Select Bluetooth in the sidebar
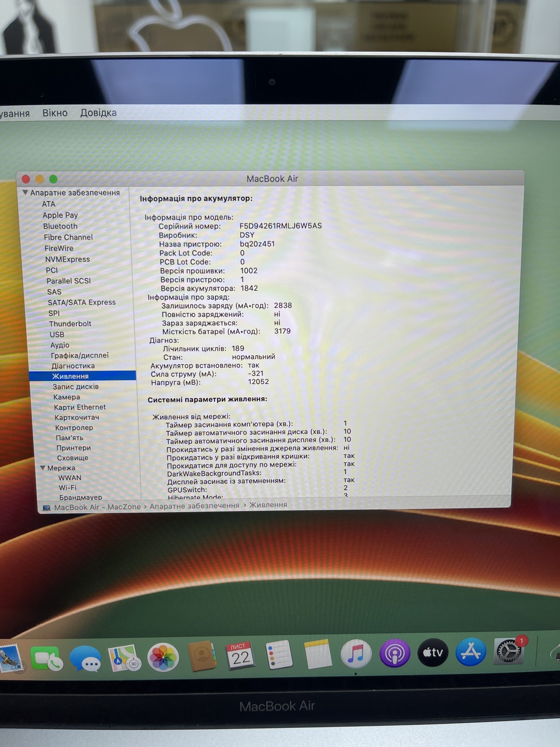 [x=60, y=226]
